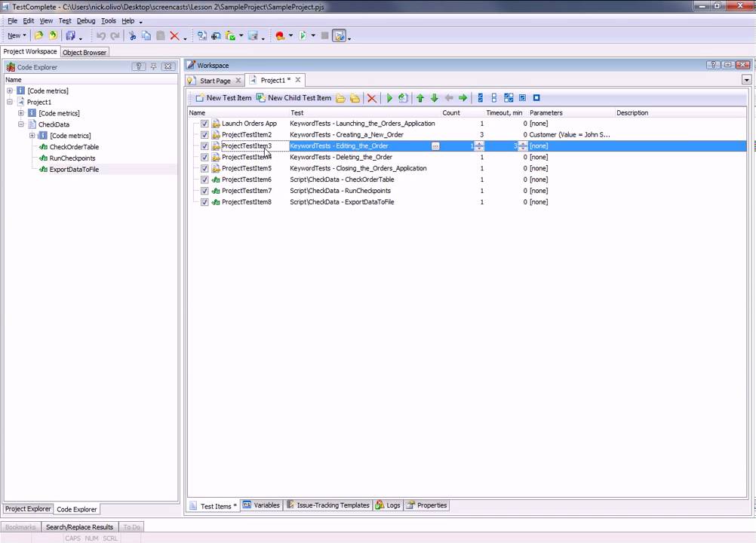The height and width of the screenshot is (543, 756).
Task: Close the Project1 tab
Action: [x=298, y=80]
